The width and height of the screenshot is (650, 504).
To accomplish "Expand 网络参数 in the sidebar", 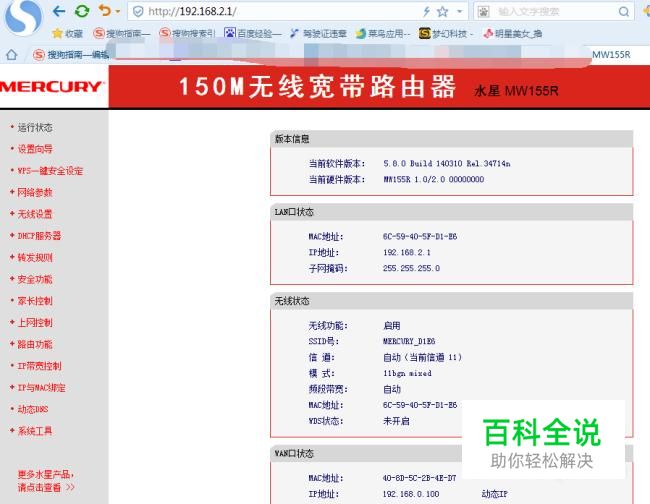I will 35,192.
